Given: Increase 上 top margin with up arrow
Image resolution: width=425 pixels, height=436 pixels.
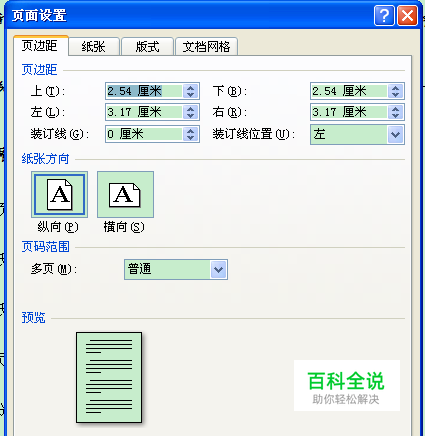Looking at the screenshot, I should tap(191, 88).
